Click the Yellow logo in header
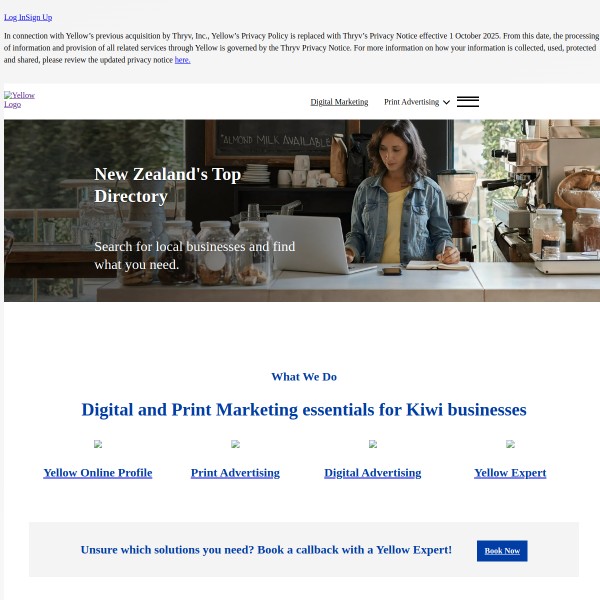 click(18, 100)
